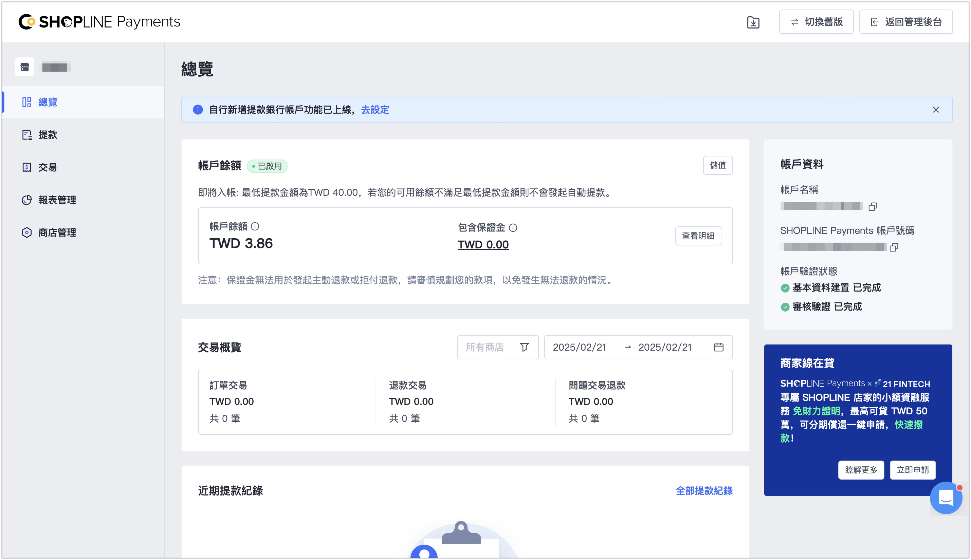Click the underlined TWD 0.00 deposit amount
This screenshot has height=560, width=971.
coord(483,245)
